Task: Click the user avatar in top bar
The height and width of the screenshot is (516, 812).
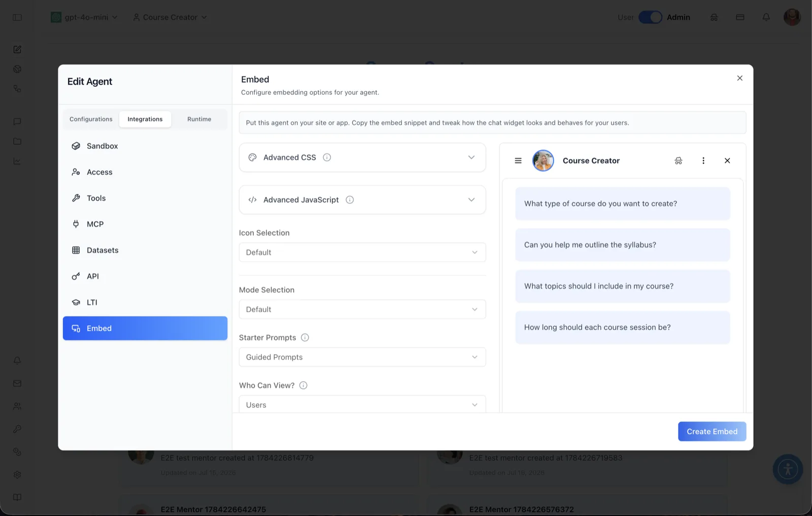Action: click(x=792, y=17)
